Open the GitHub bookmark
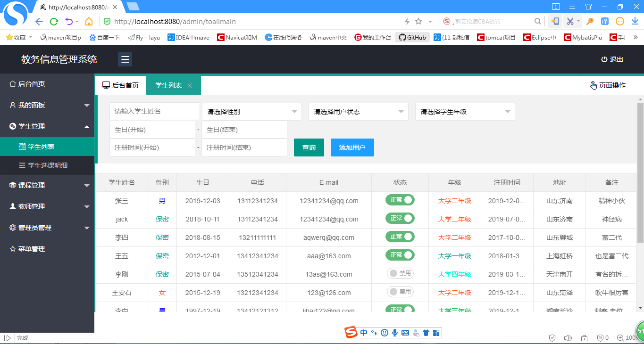 point(412,37)
